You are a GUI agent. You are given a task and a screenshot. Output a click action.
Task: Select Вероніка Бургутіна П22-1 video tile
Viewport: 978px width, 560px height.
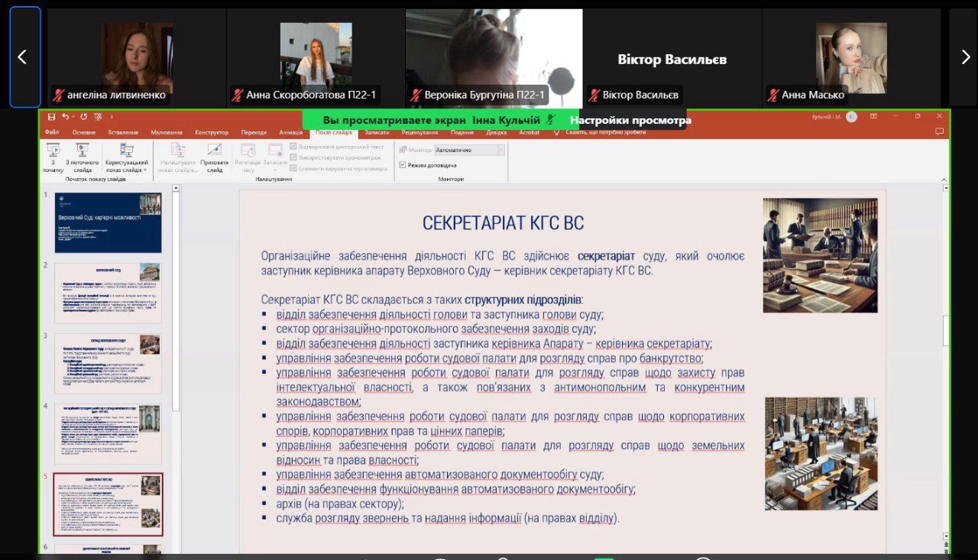pos(494,57)
